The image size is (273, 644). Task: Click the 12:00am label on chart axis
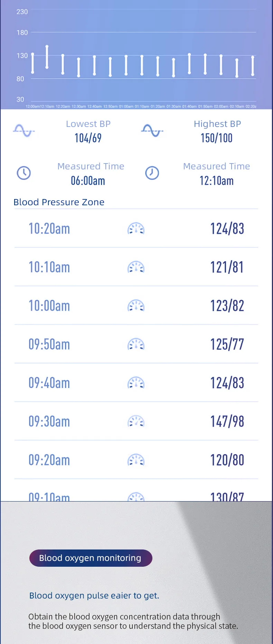[x=32, y=107]
